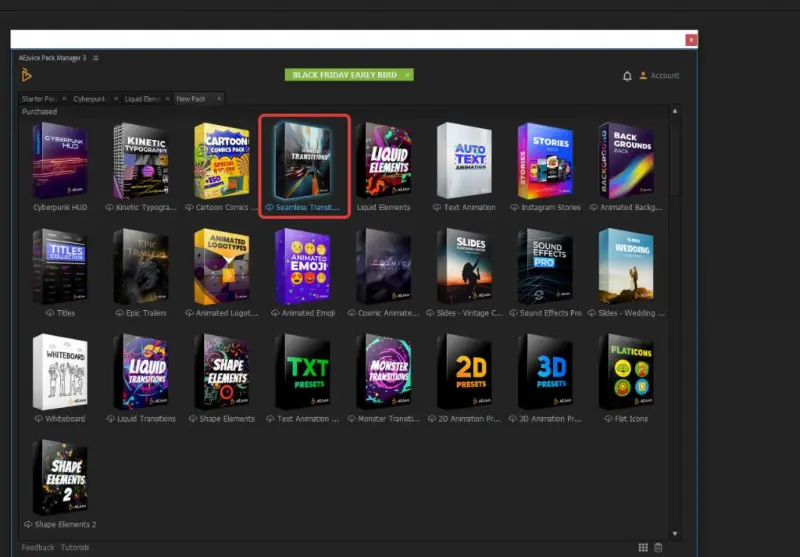
Task: Click scrollbar up arrow in pack list
Action: (x=675, y=111)
